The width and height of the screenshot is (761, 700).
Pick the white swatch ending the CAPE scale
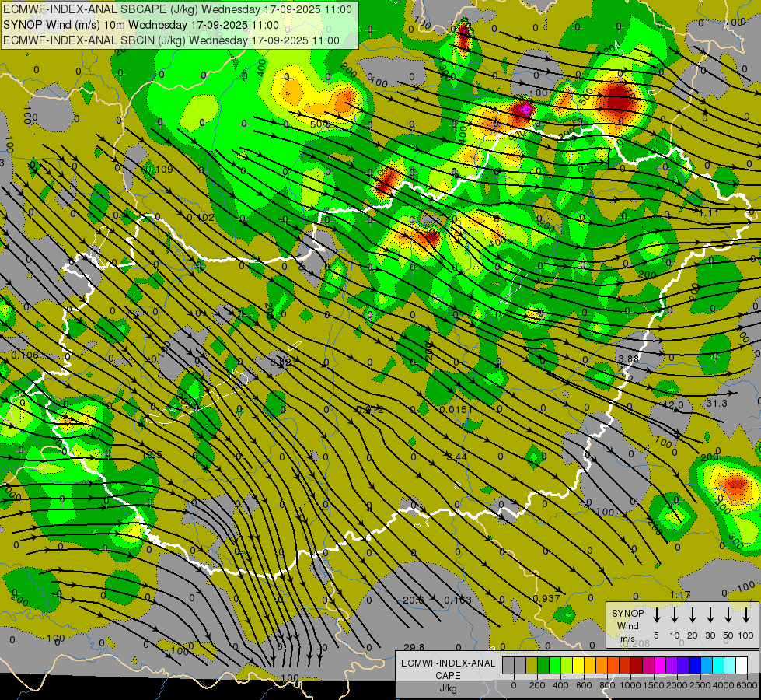[x=742, y=666]
